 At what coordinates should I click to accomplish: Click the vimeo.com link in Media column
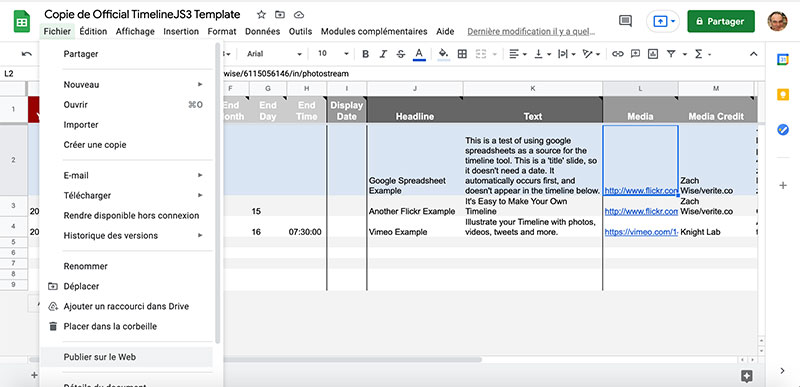(x=641, y=232)
